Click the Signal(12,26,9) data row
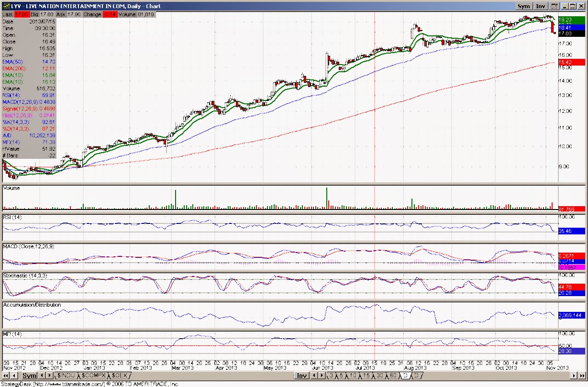This screenshot has width=588, height=387. click(x=29, y=109)
